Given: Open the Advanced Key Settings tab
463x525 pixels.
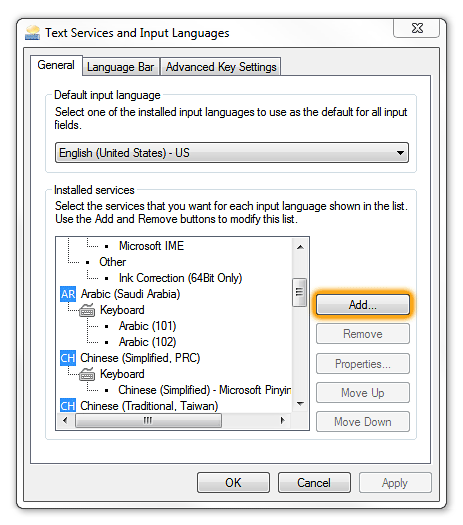Looking at the screenshot, I should coord(221,67).
